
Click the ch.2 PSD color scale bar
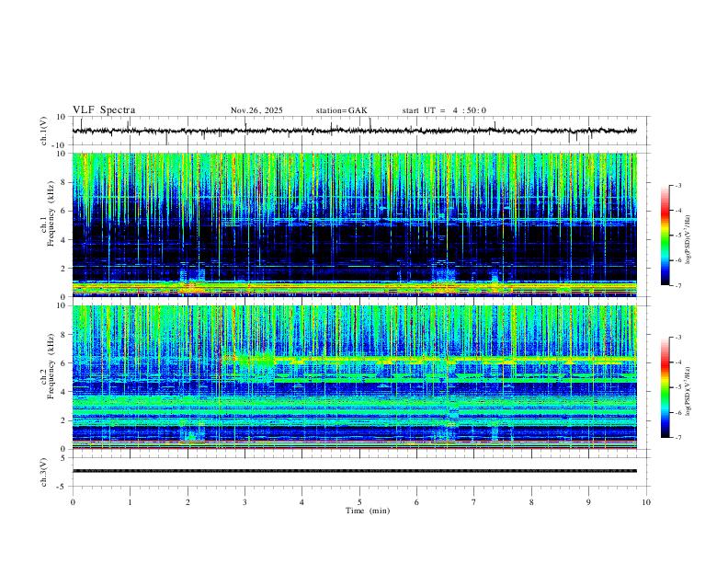tap(665, 387)
